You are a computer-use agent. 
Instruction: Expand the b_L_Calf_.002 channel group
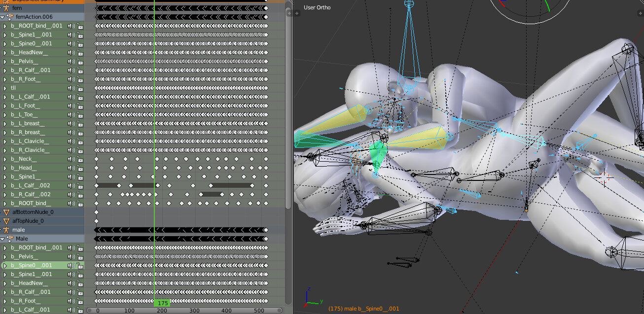(5, 185)
